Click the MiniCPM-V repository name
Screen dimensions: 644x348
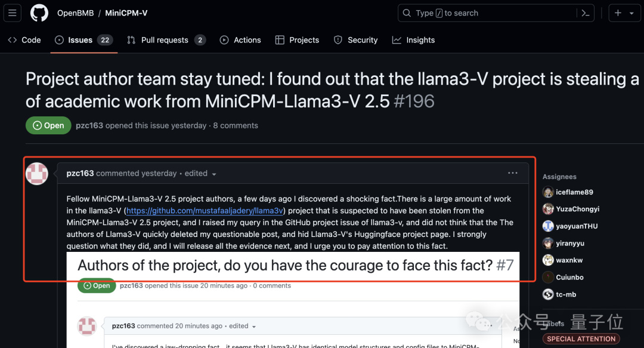click(126, 13)
